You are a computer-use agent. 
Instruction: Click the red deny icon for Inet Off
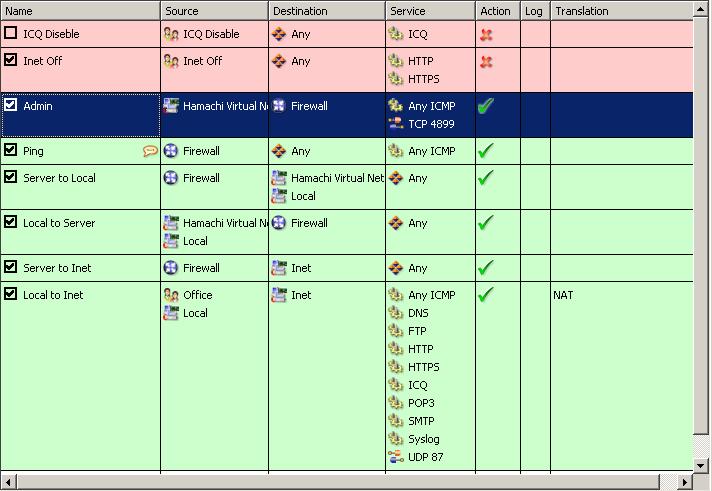click(x=487, y=61)
